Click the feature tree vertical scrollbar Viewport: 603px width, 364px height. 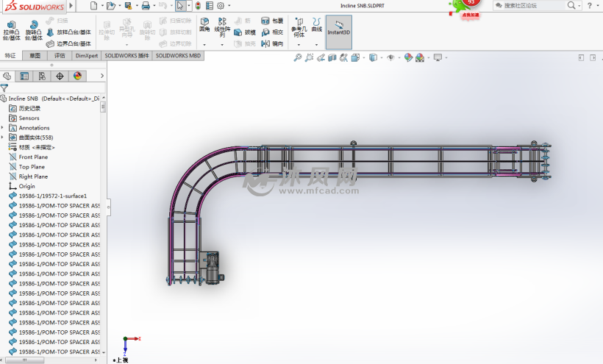103,106
